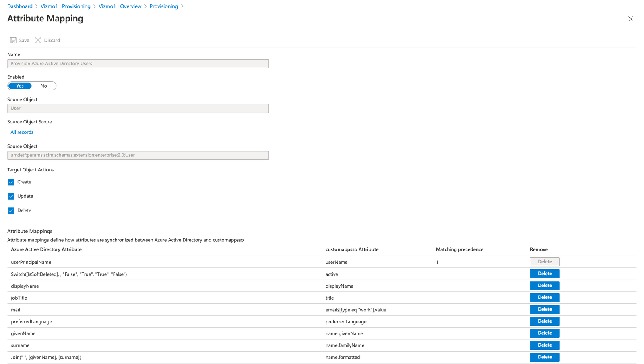The height and width of the screenshot is (364, 644).
Task: Click the emails[type eq "work"].value target attribute
Action: click(x=356, y=310)
